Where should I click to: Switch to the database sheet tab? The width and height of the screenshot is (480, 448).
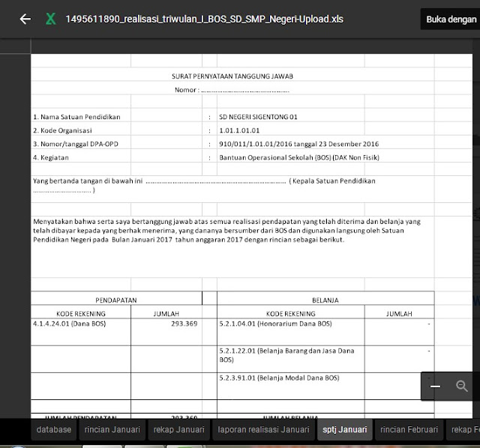pos(54,430)
